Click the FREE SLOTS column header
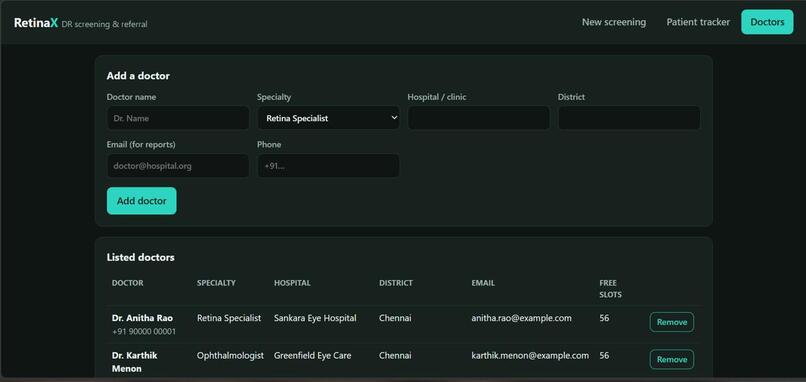Screen dimensions: 806x382 610,288
